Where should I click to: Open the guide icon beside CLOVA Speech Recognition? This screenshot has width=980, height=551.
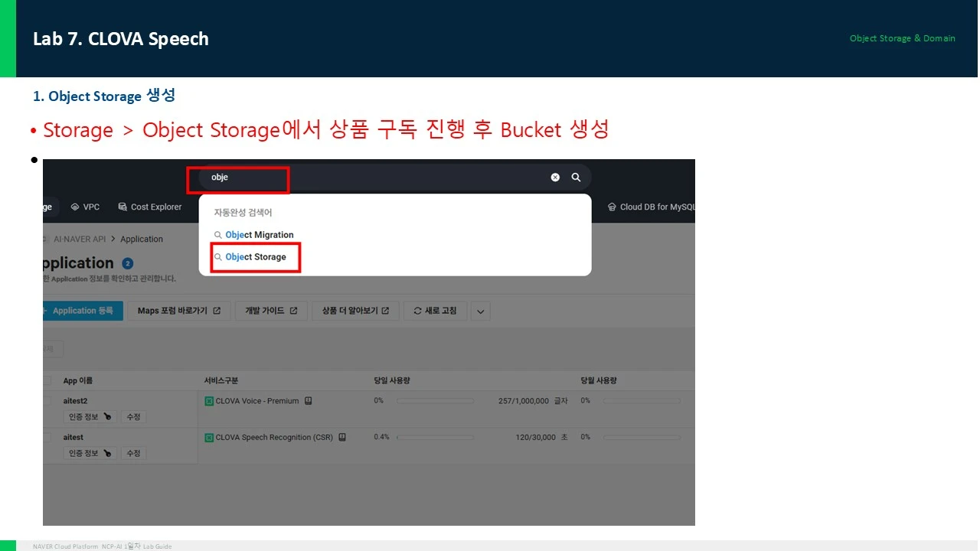pos(342,438)
